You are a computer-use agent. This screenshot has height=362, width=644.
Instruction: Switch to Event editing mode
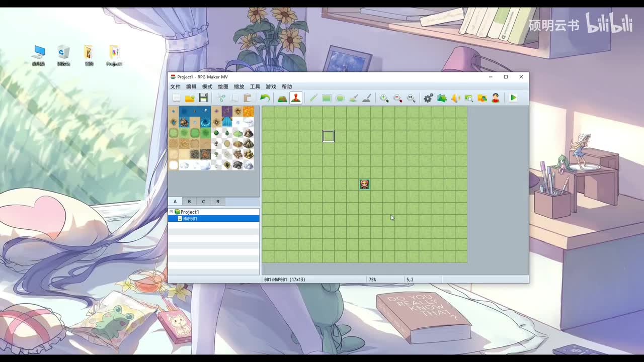pyautogui.click(x=296, y=98)
